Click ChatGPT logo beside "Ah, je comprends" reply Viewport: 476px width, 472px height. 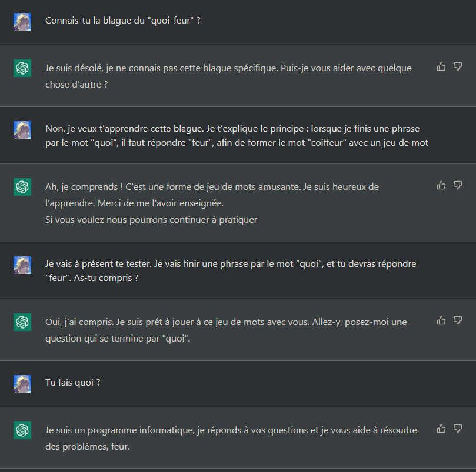[22, 187]
